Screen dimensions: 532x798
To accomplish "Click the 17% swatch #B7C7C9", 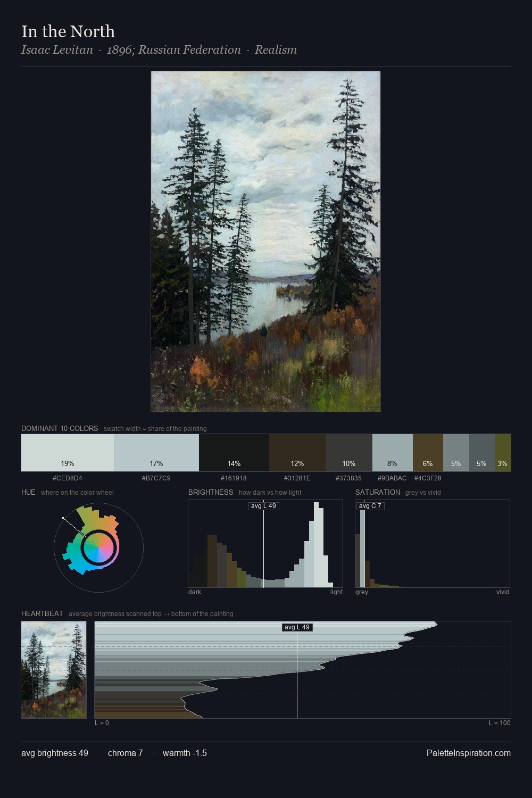I will click(156, 453).
